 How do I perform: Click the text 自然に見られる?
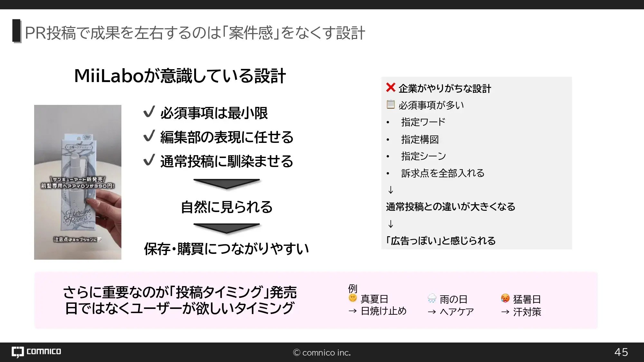(227, 207)
